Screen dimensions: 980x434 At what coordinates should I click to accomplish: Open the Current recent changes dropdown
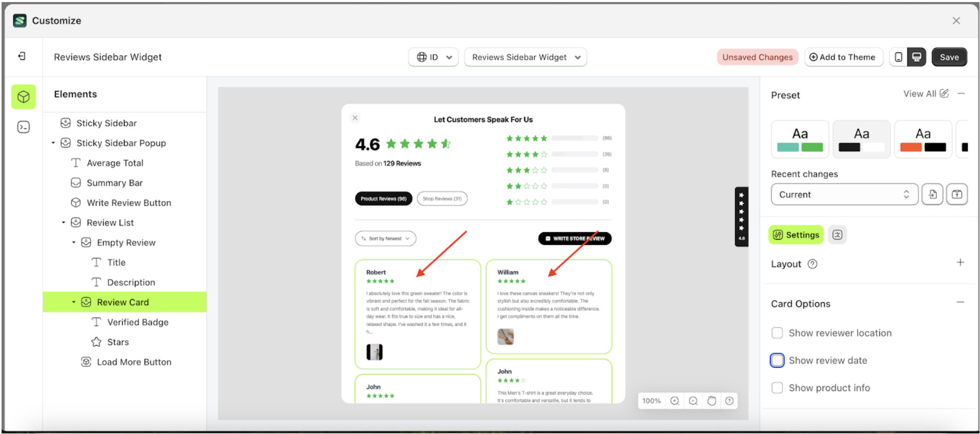click(x=844, y=195)
